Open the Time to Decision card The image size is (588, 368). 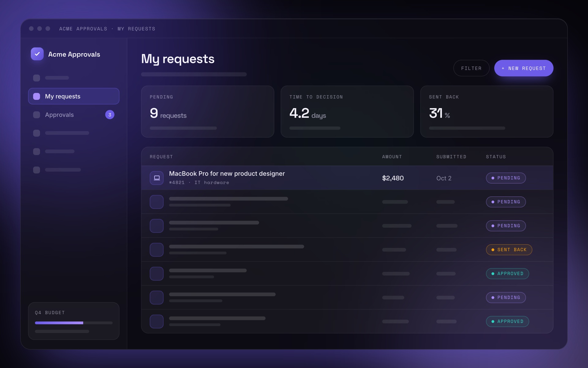click(x=347, y=112)
